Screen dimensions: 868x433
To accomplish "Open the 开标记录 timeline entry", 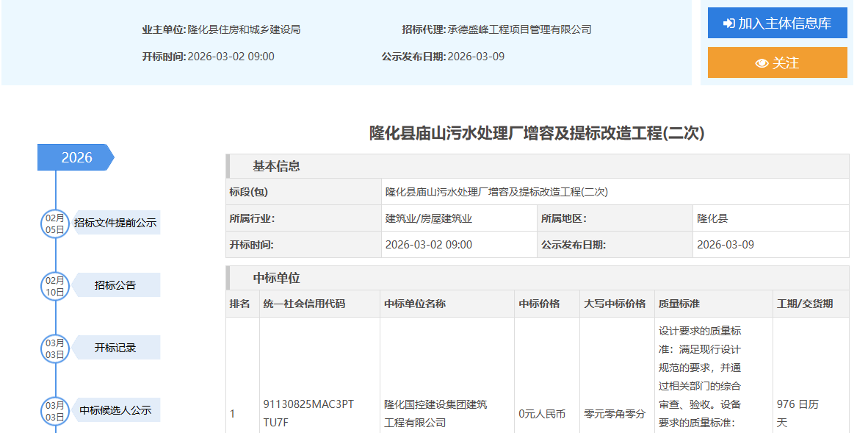I will tap(115, 348).
